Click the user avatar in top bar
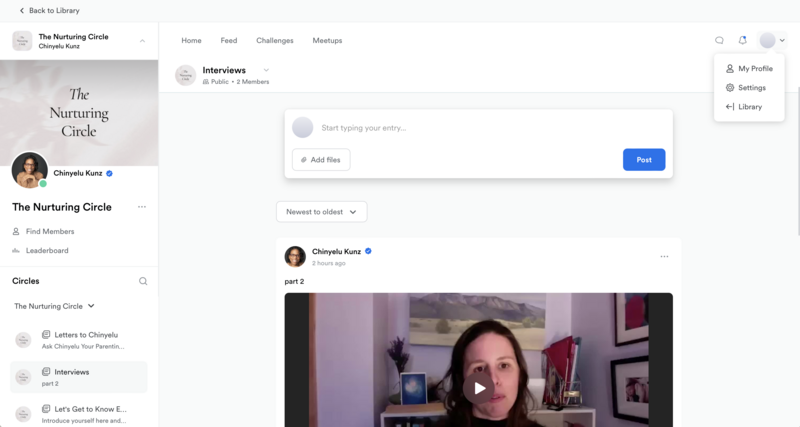 [767, 40]
